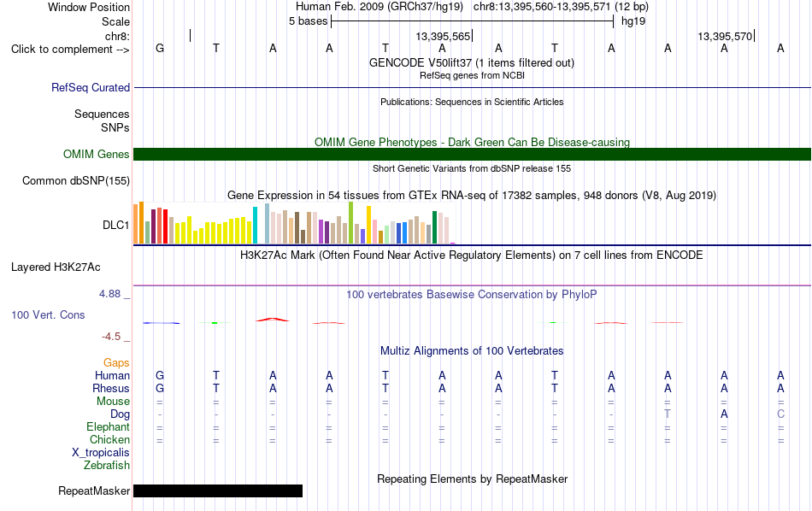This screenshot has width=812, height=511.
Task: Click the 13,395,570 position marker
Action: point(725,36)
